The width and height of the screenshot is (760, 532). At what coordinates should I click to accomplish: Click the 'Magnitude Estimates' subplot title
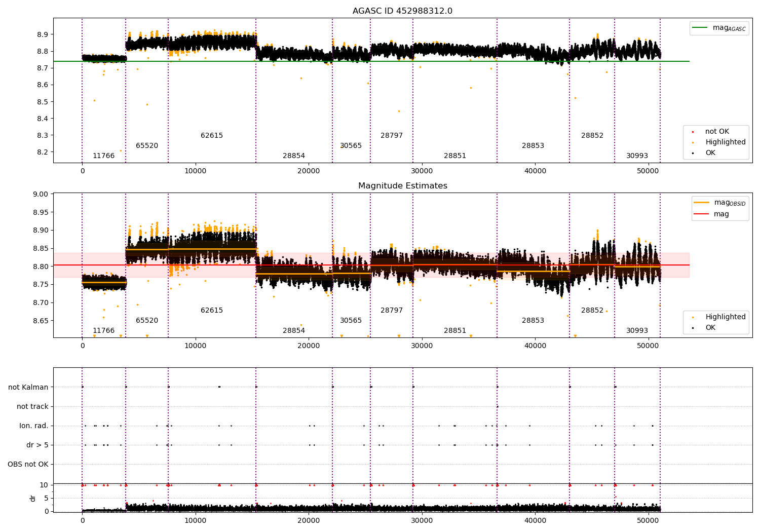click(403, 186)
